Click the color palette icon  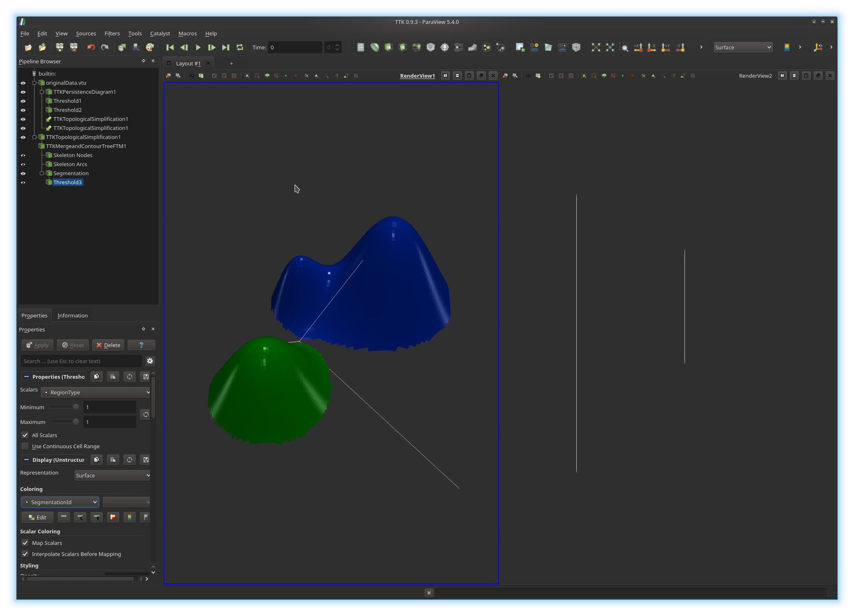point(150,47)
